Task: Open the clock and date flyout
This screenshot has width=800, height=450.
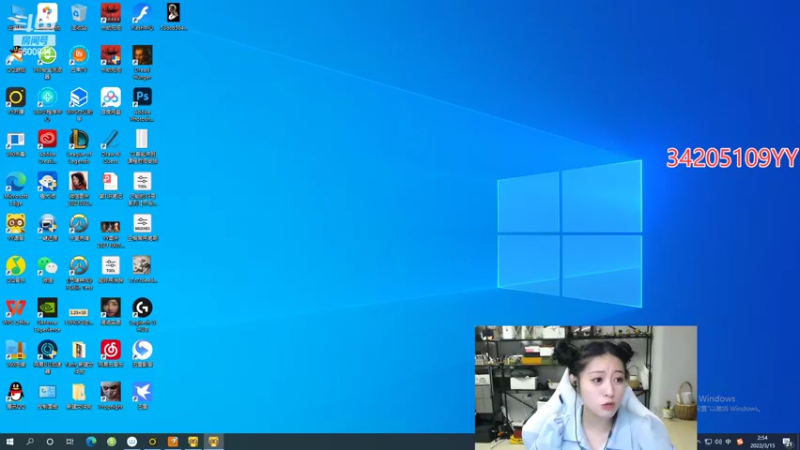Action: 762,442
